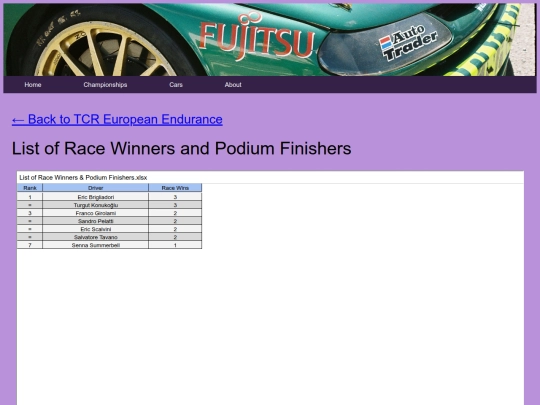Select the cell Franco Girolami
Image resolution: width=540 pixels, height=405 pixels.
coord(96,213)
